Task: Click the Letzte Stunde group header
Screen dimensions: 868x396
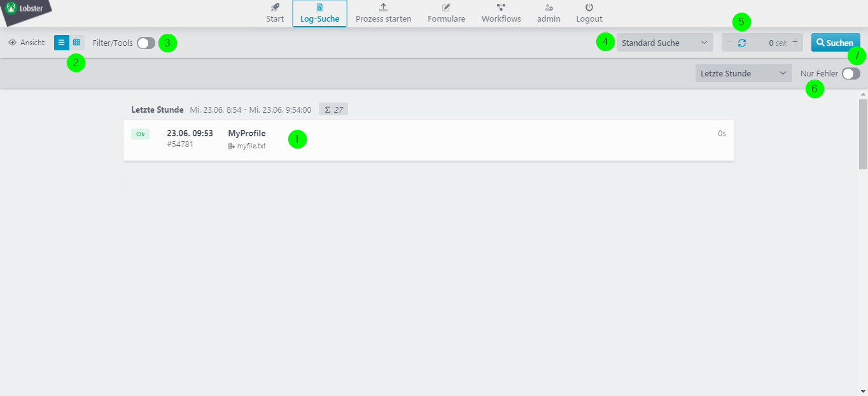Action: click(157, 110)
